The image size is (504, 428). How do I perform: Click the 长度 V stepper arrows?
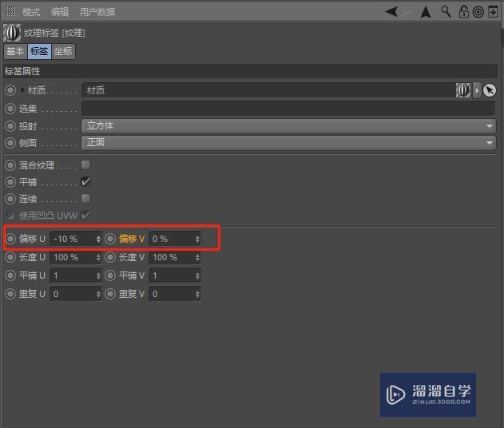(197, 257)
